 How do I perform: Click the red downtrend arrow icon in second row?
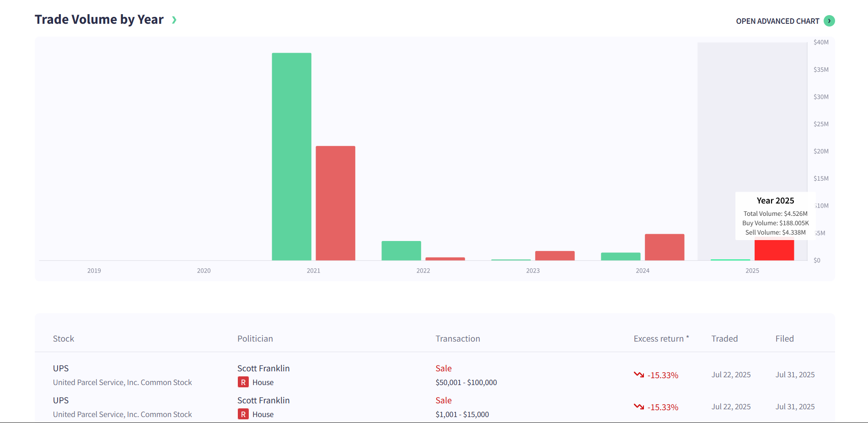pos(639,407)
